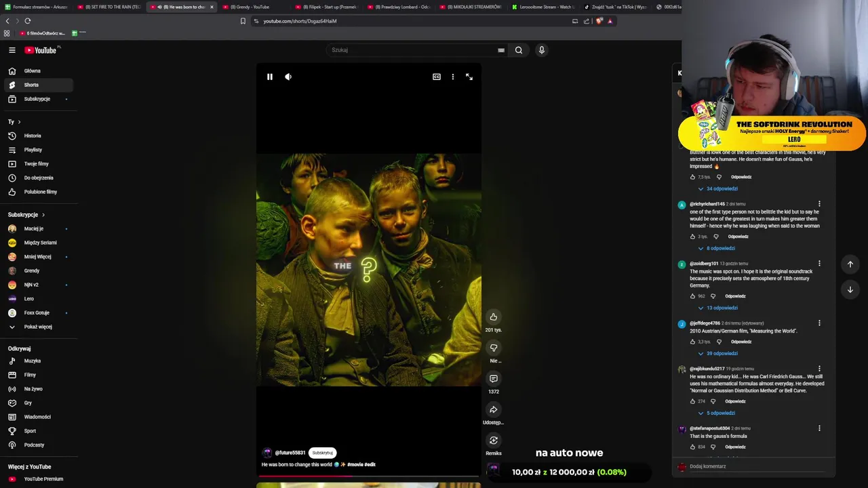Image resolution: width=868 pixels, height=488 pixels.
Task: Dislike the Short
Action: coord(494,348)
